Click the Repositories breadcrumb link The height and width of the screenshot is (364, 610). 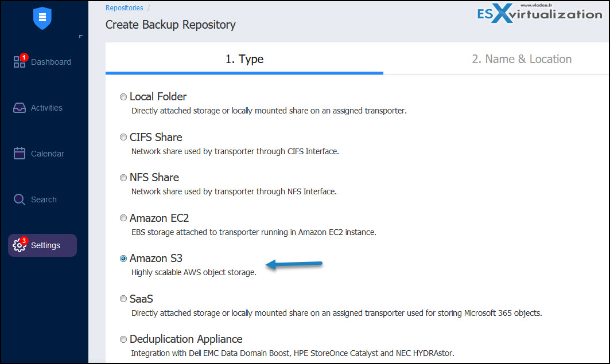[124, 8]
